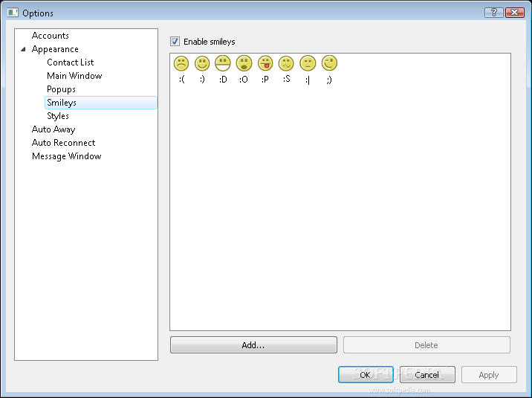Viewport: 532px width, 398px height.
Task: Open the Accounts options page
Action: (51, 36)
